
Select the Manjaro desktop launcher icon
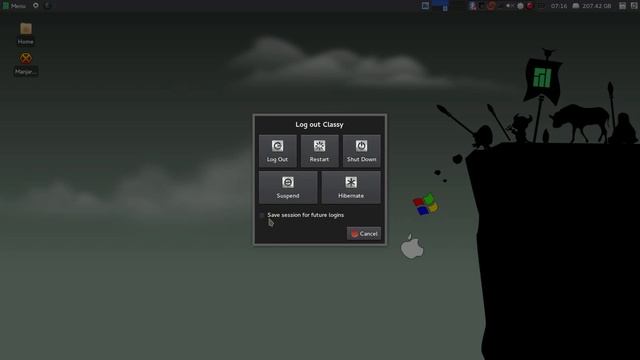(26, 64)
